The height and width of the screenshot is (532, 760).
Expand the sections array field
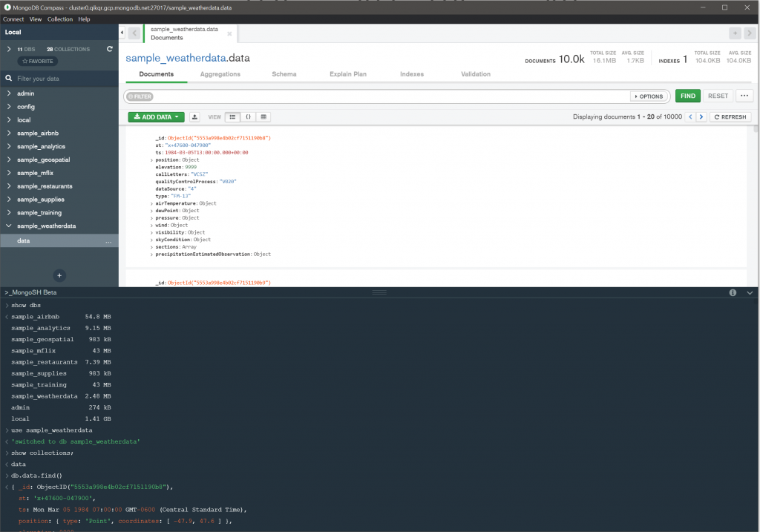pyautogui.click(x=151, y=248)
